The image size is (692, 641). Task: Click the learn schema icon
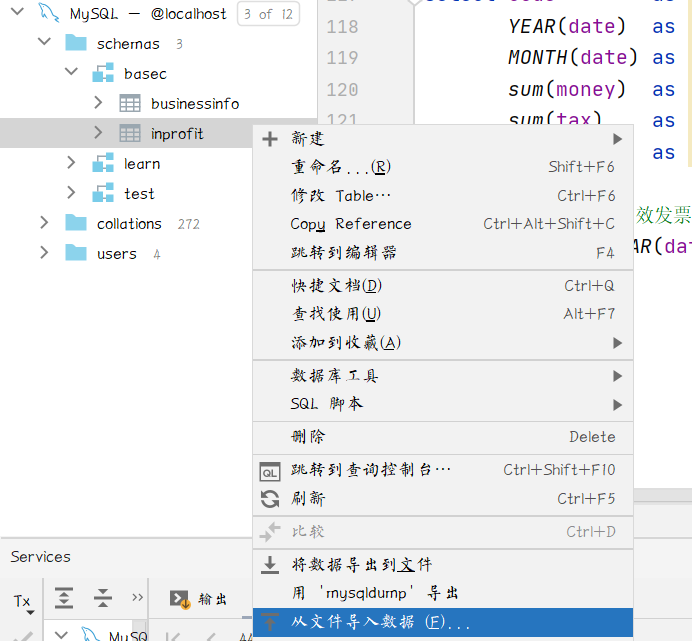click(103, 163)
